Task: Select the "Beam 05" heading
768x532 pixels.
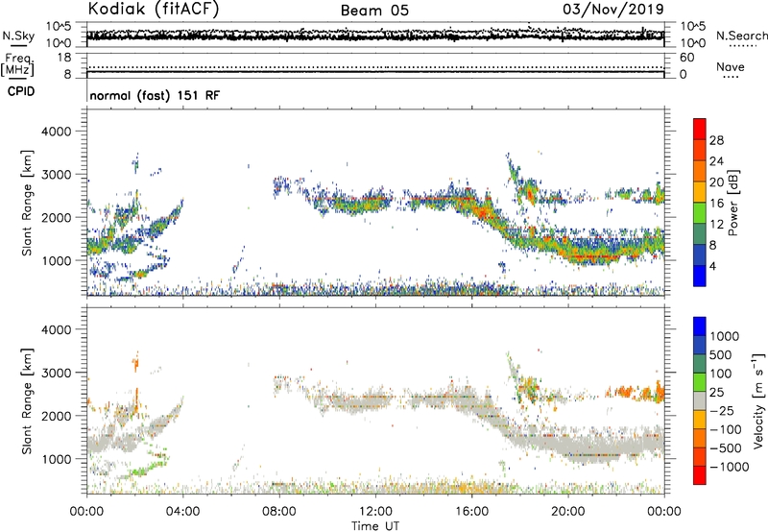Action: click(x=374, y=11)
